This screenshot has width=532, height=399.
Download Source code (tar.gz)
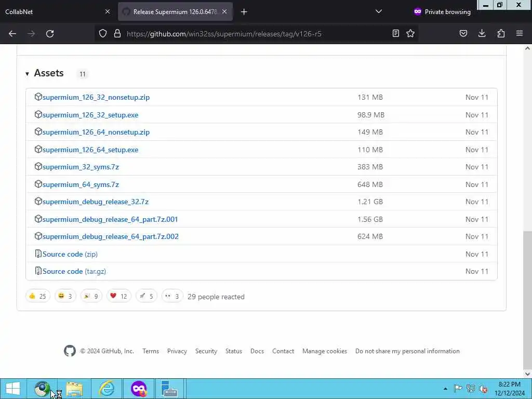point(74,271)
